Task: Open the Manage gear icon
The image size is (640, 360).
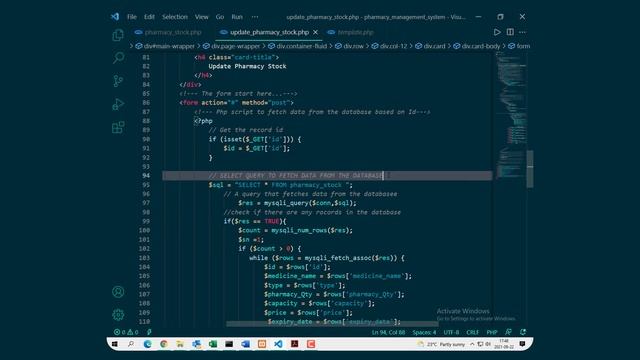Action: pyautogui.click(x=118, y=315)
